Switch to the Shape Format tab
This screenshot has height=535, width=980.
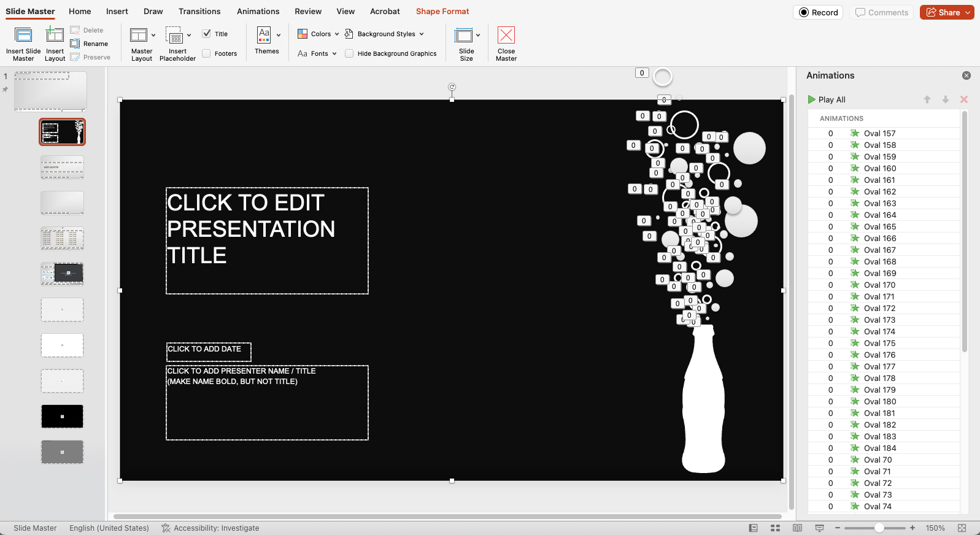click(442, 11)
